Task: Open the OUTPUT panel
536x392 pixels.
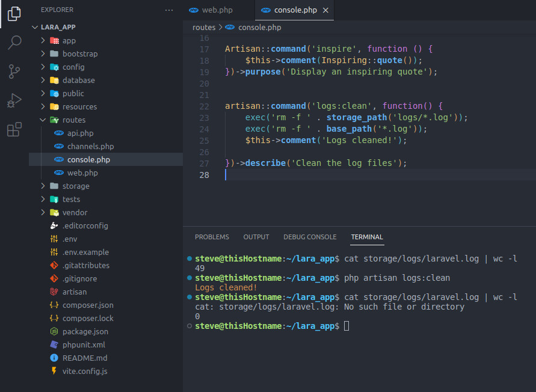Action: pos(256,237)
